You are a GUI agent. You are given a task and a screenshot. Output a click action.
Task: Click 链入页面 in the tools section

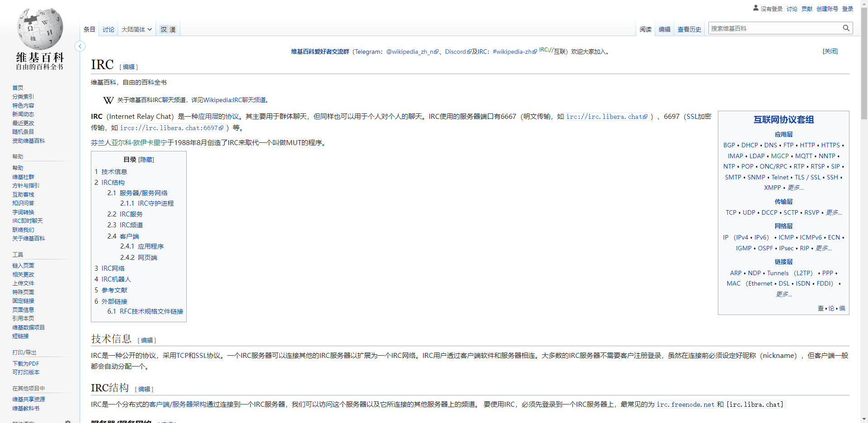23,265
